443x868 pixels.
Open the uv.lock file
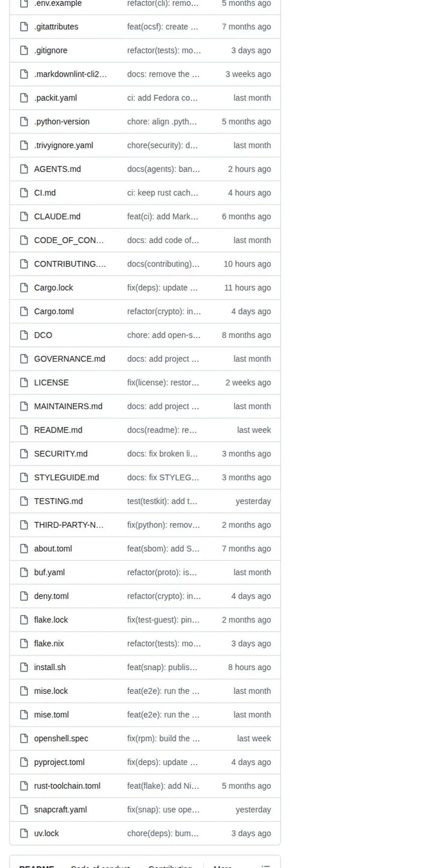pos(46,833)
